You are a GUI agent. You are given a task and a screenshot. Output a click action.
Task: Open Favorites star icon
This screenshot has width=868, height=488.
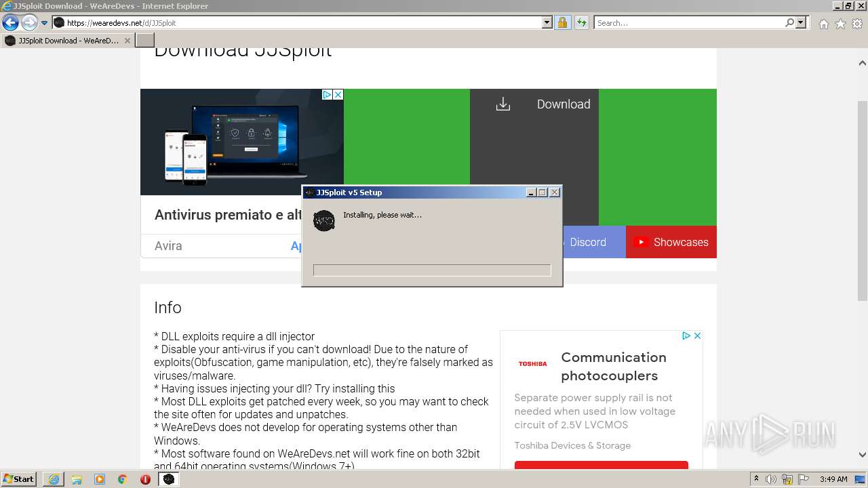840,24
